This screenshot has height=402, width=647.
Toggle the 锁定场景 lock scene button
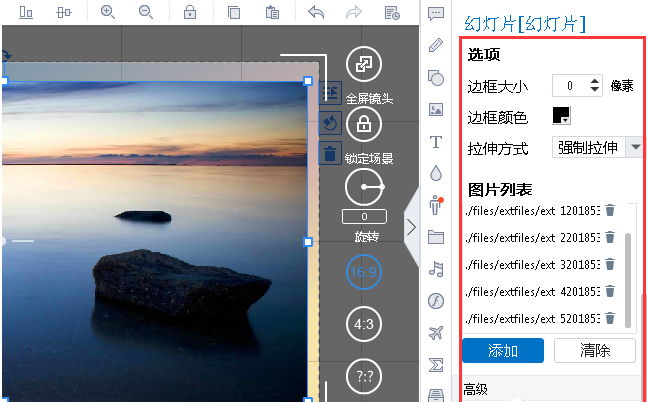pyautogui.click(x=364, y=124)
